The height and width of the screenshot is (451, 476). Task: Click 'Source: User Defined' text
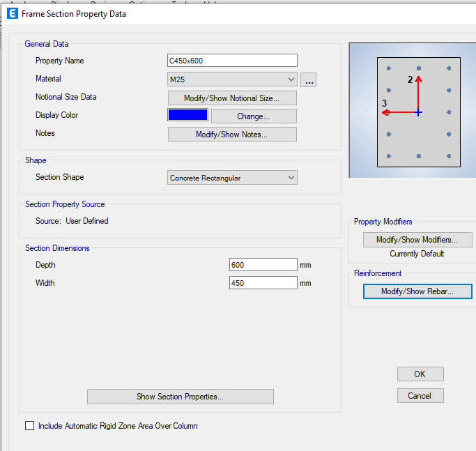pos(72,221)
